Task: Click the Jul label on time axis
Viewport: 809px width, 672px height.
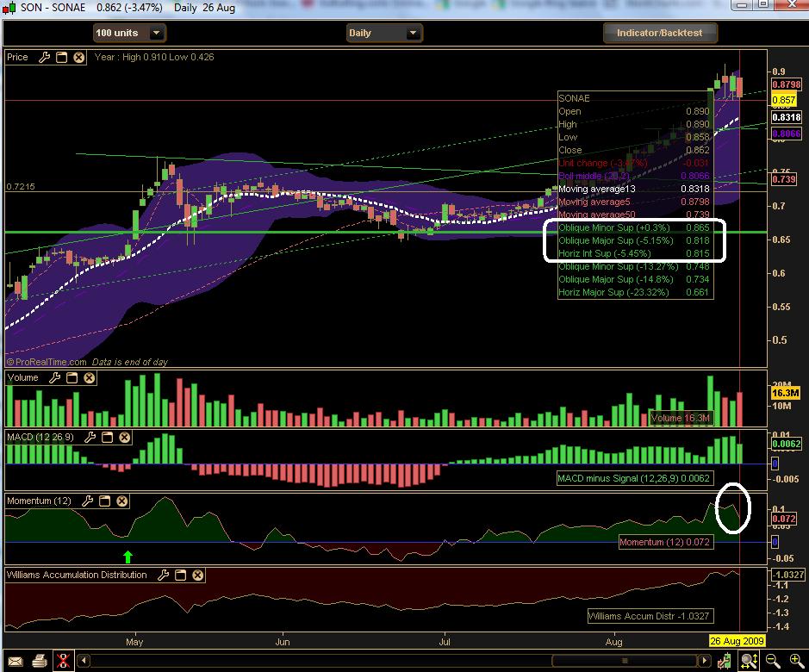Action: tap(445, 642)
